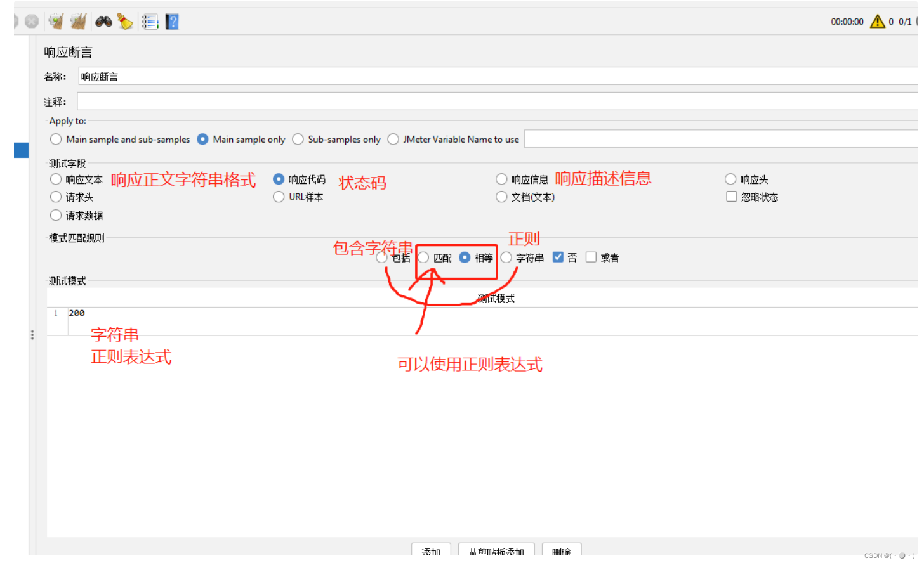Click the JMeter variable name text field

(721, 139)
